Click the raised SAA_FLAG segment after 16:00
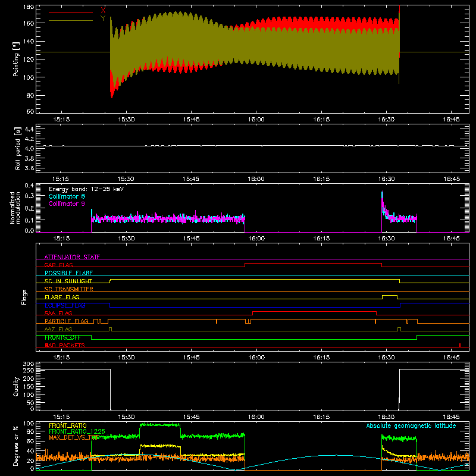This screenshot has height=476, width=476. tap(315, 311)
